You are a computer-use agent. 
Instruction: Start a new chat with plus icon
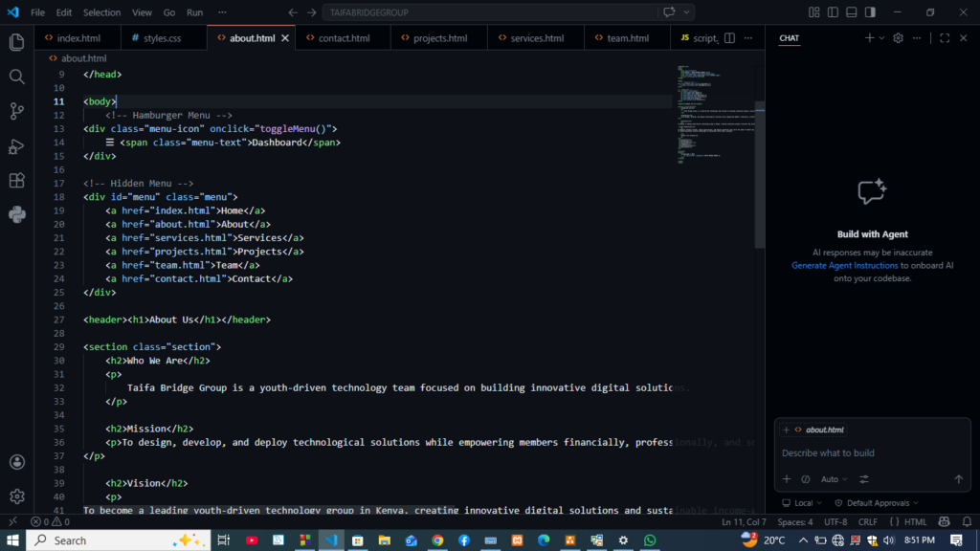(869, 38)
